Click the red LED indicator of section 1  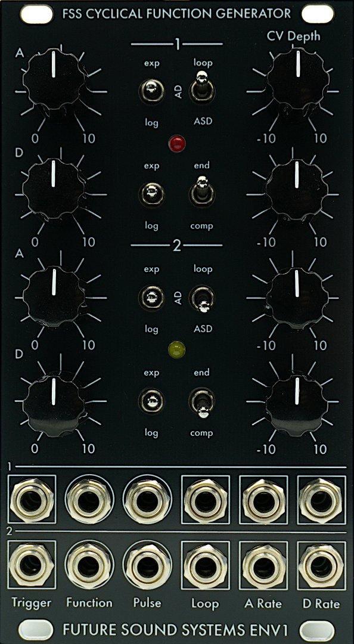[177, 143]
